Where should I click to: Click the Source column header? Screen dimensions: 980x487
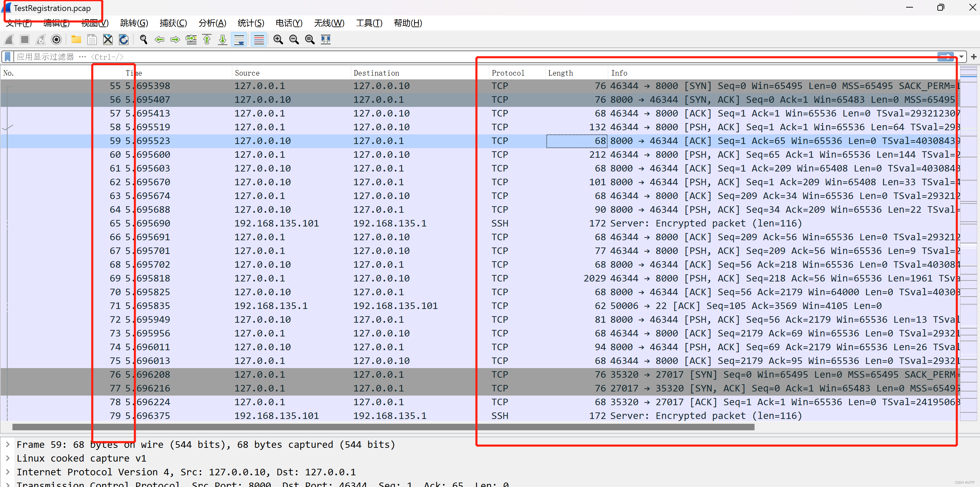247,73
